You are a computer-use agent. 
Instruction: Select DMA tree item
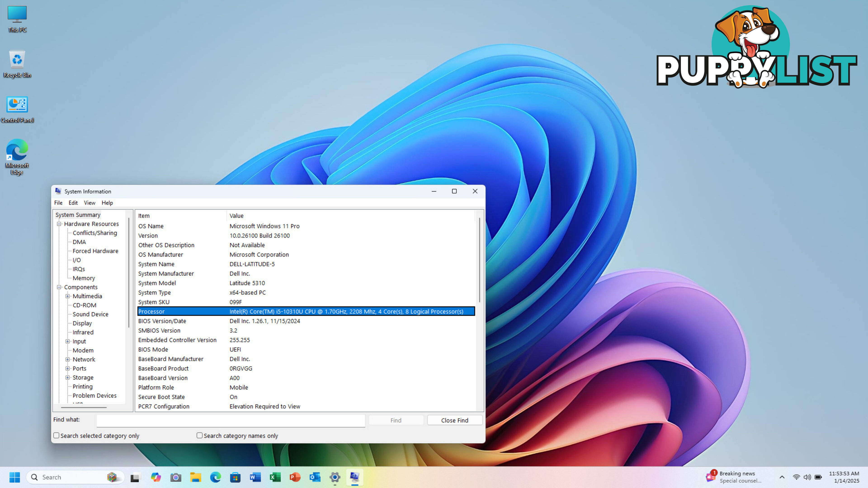[79, 242]
